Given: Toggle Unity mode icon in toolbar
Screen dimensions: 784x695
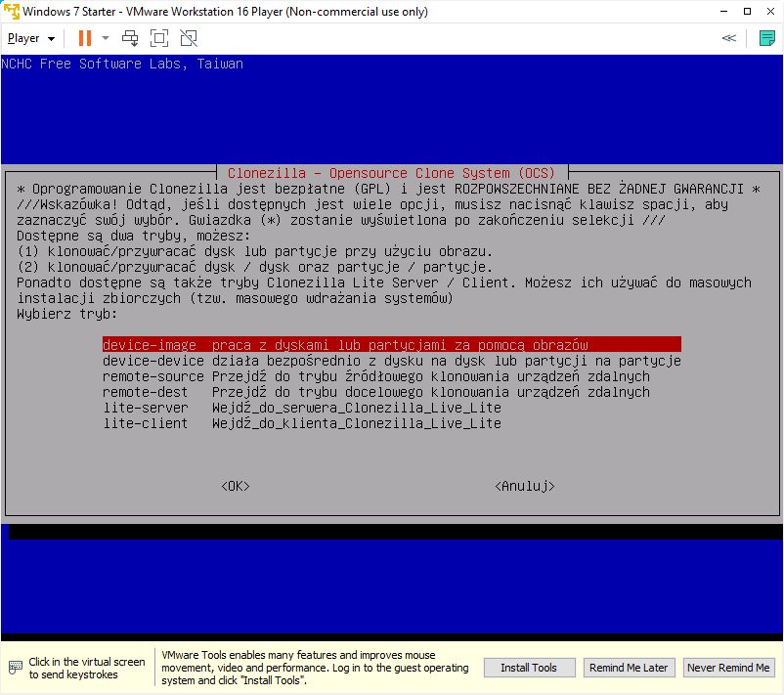Looking at the screenshot, I should 189,38.
